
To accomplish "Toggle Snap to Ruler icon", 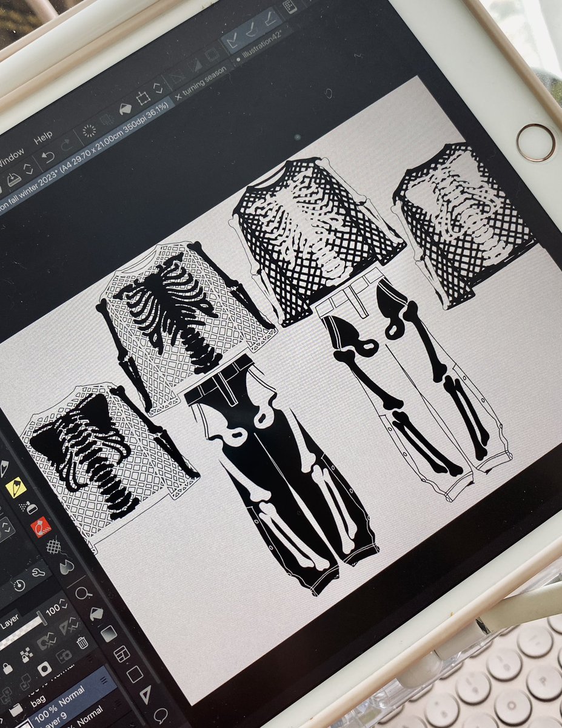I will pos(233,40).
